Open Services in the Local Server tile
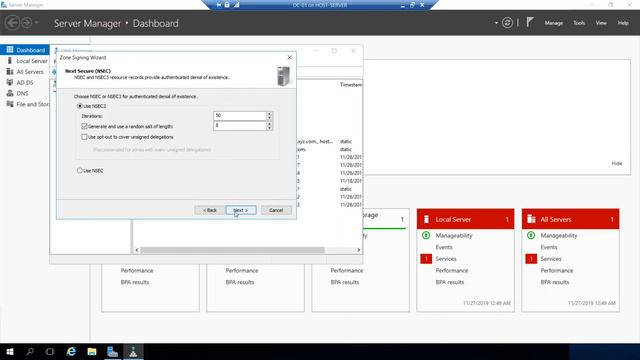Image resolution: width=640 pixels, height=360 pixels. point(446,259)
